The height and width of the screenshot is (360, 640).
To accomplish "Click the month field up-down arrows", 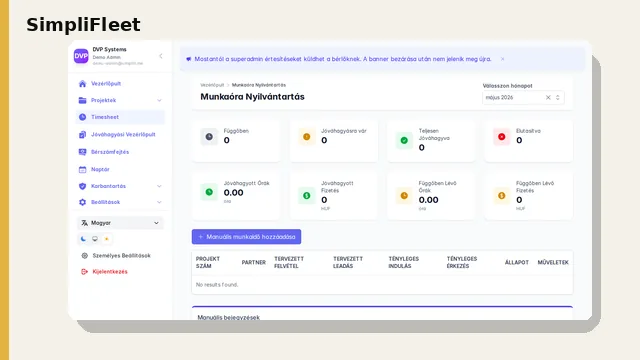I will 558,98.
